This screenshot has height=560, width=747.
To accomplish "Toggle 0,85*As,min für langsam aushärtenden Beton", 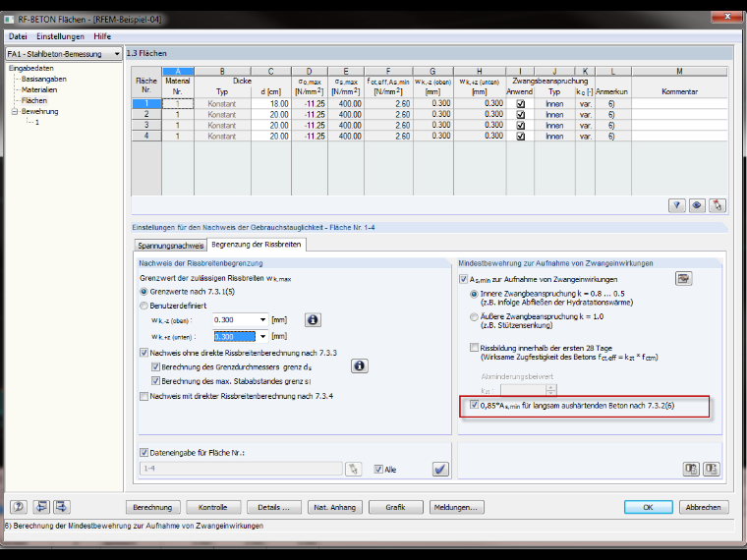I will tap(474, 405).
